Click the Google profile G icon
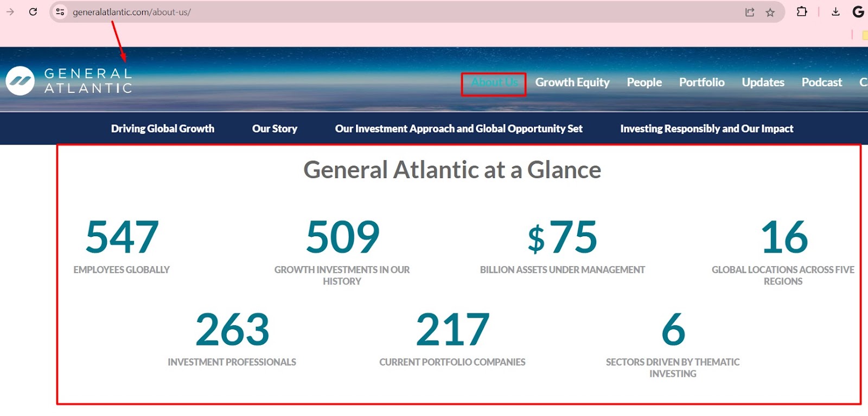 pos(858,11)
